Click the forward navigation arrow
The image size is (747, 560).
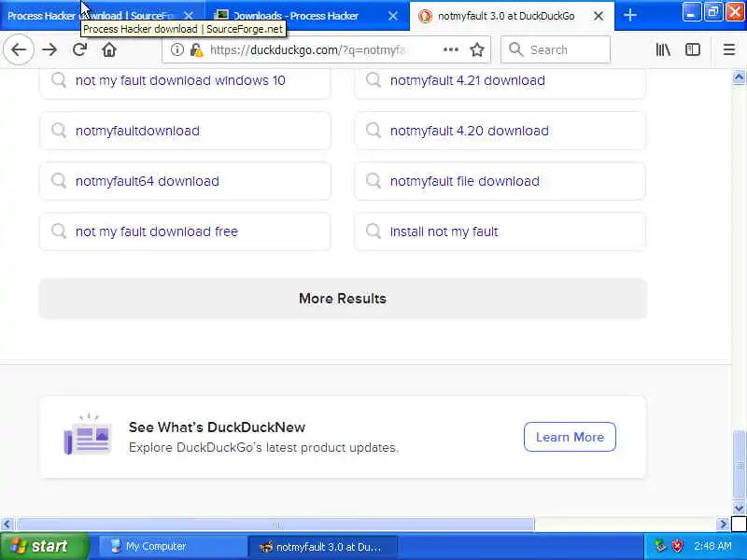[49, 49]
